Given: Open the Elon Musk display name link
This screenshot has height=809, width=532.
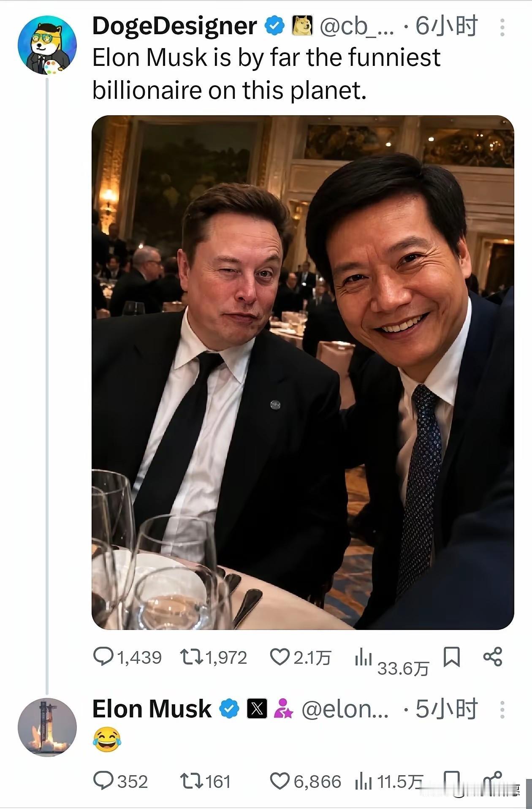Looking at the screenshot, I should 152,709.
